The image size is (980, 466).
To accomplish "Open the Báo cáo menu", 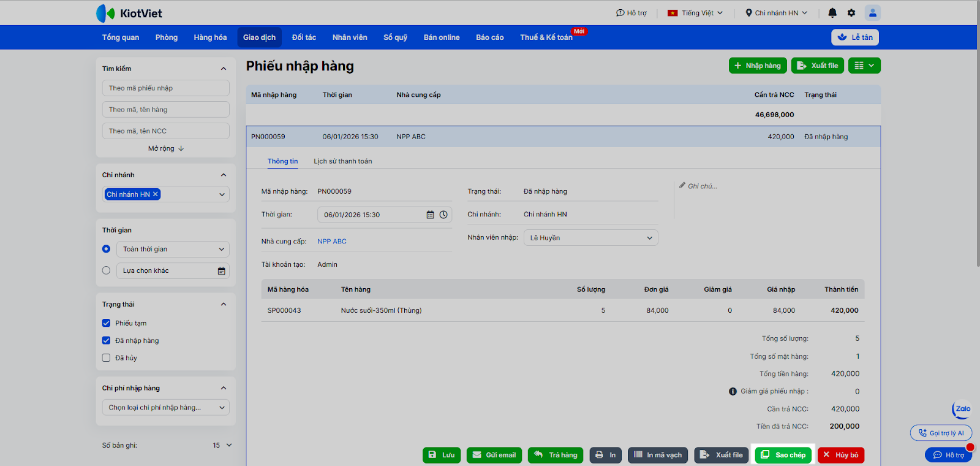I will pos(490,37).
